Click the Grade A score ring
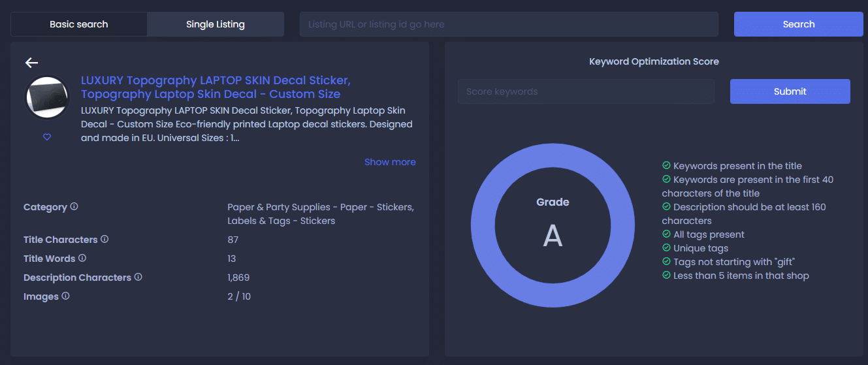This screenshot has height=365, width=868. coord(553,225)
